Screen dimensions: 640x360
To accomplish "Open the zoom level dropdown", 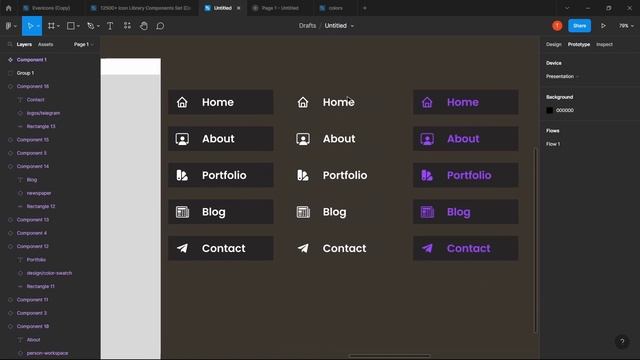I will click(626, 26).
